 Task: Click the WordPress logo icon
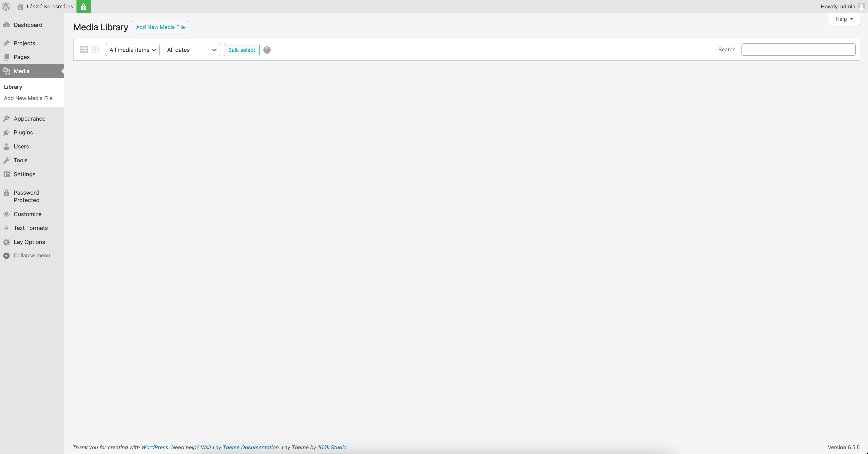coord(6,6)
